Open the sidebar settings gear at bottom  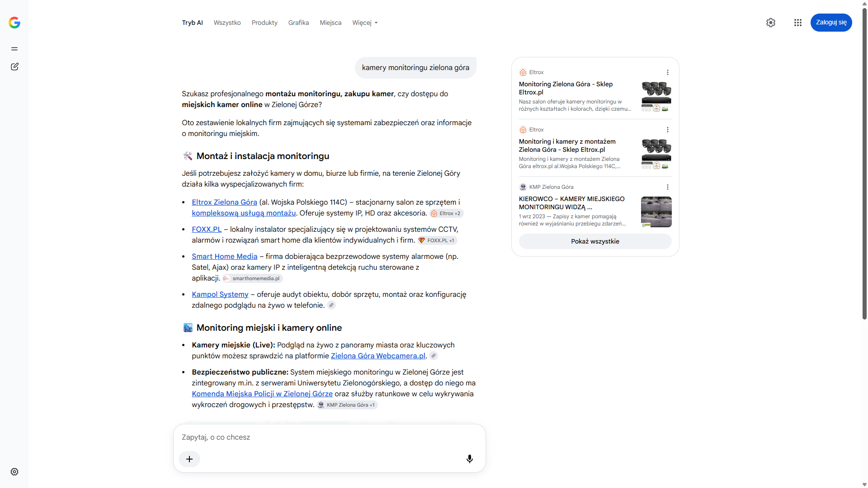[x=14, y=472]
